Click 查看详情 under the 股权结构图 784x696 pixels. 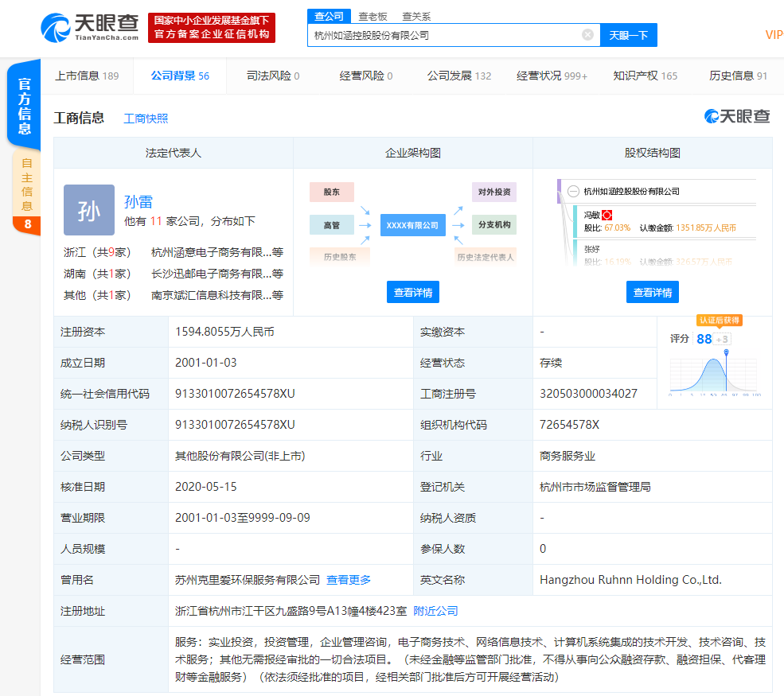click(x=651, y=292)
